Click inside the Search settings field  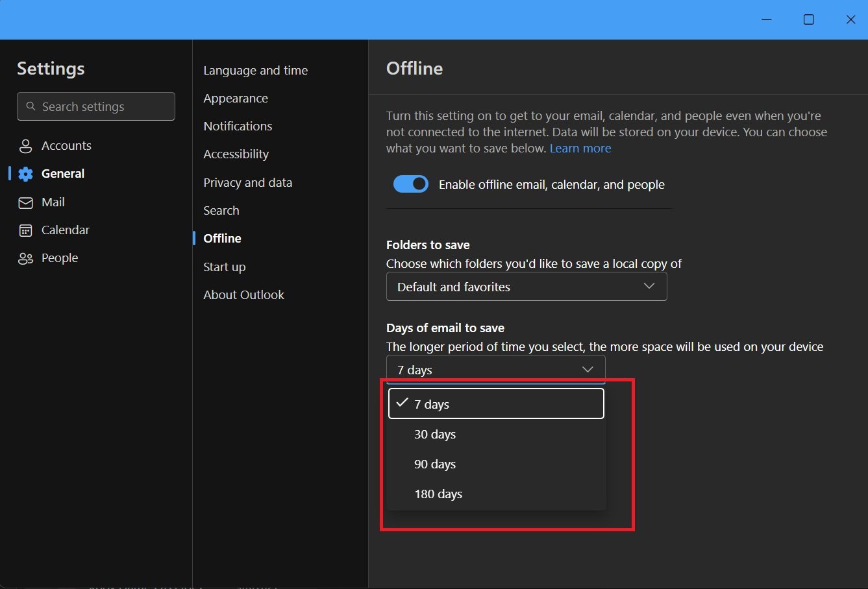[x=96, y=106]
